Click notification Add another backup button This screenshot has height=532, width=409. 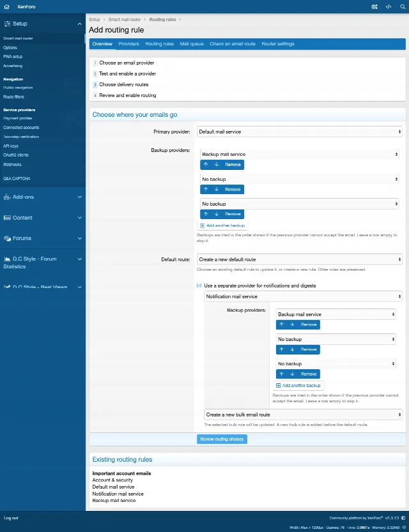298,386
